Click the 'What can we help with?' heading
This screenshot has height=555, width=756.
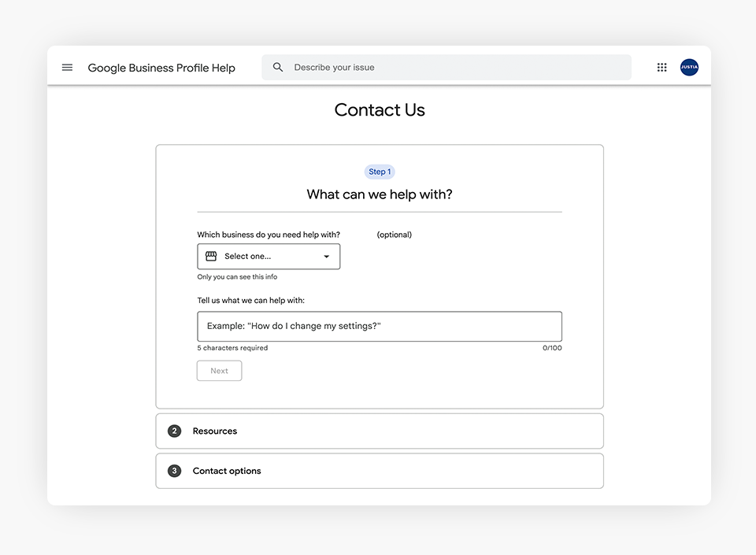pos(380,194)
